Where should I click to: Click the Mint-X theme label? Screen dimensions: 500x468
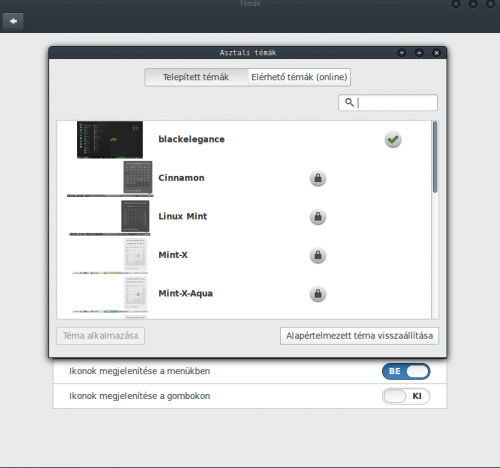pyautogui.click(x=173, y=255)
